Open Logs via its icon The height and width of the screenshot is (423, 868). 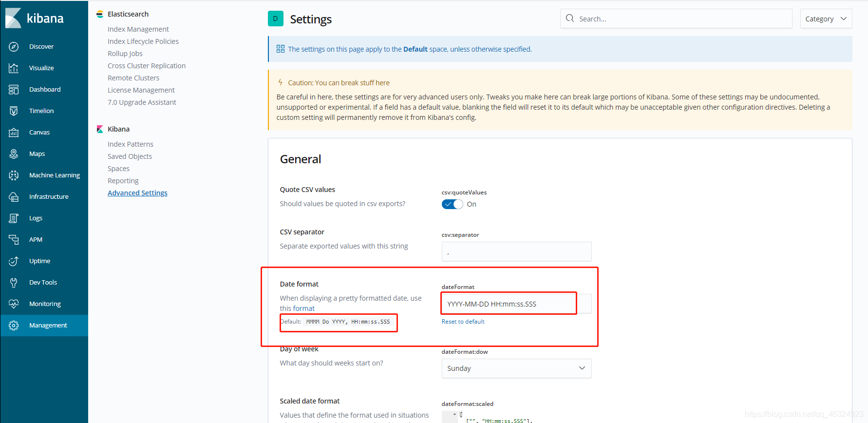pos(14,218)
